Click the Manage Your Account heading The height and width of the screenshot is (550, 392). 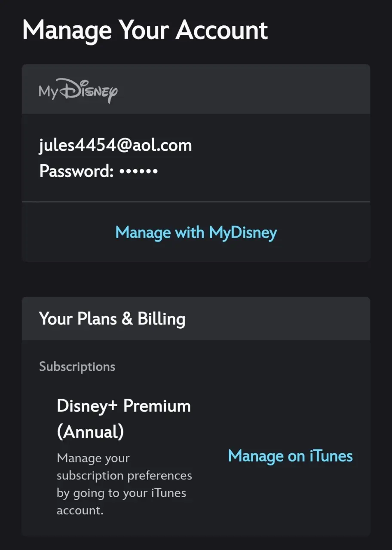145,30
